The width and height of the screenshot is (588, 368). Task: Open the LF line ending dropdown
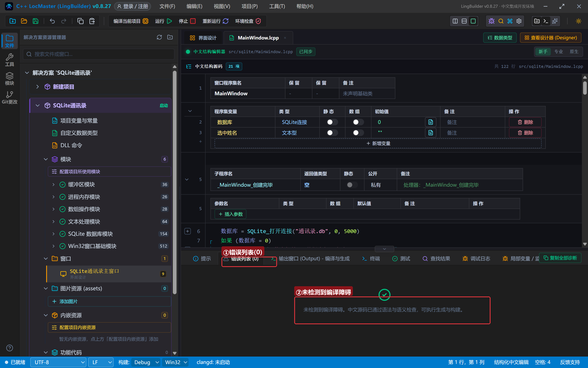click(x=101, y=362)
